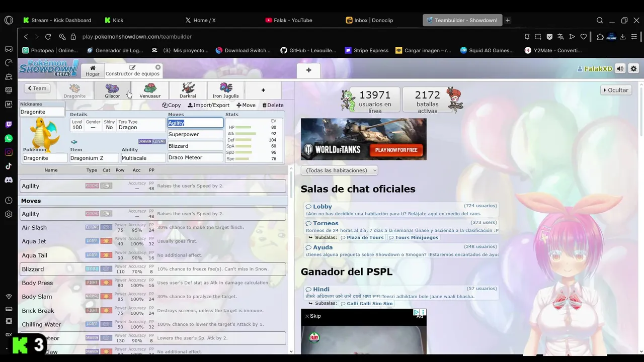Choose Chilling Water from move list
This screenshot has height=362, width=644.
pyautogui.click(x=153, y=324)
